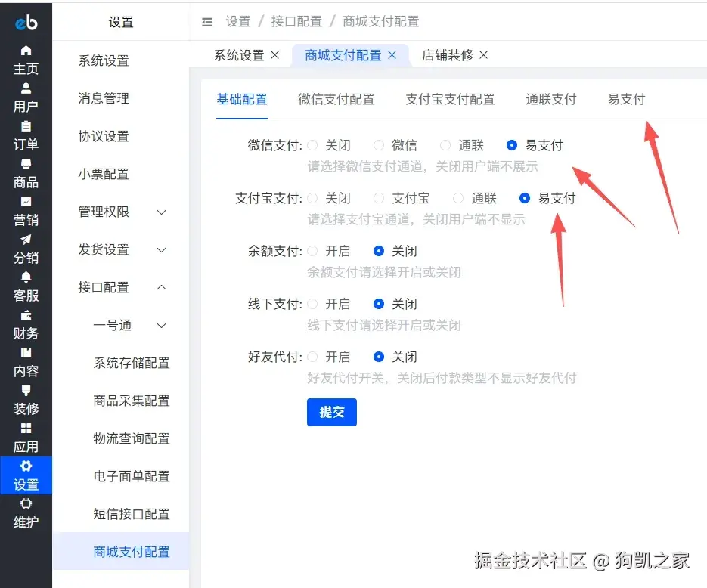The width and height of the screenshot is (707, 588).
Task: Select the 用户 icon in the sidebar
Action: tap(26, 98)
